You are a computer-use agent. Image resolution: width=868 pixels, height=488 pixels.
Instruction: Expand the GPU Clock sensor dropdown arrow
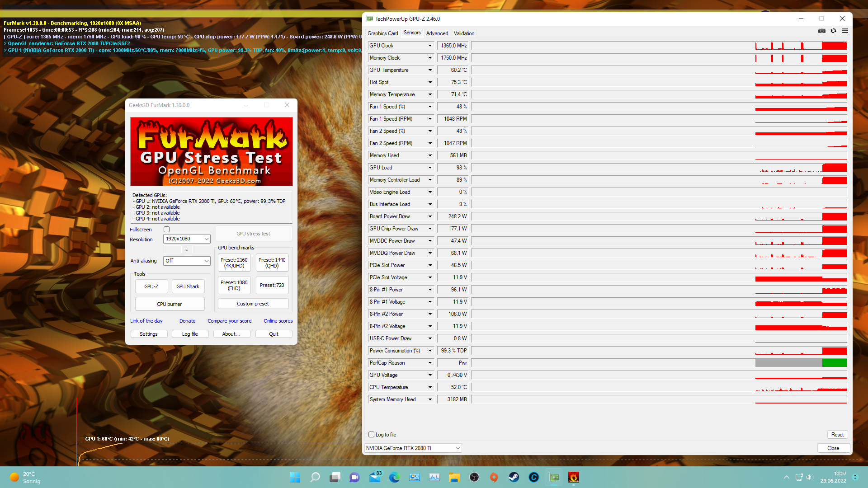point(430,46)
